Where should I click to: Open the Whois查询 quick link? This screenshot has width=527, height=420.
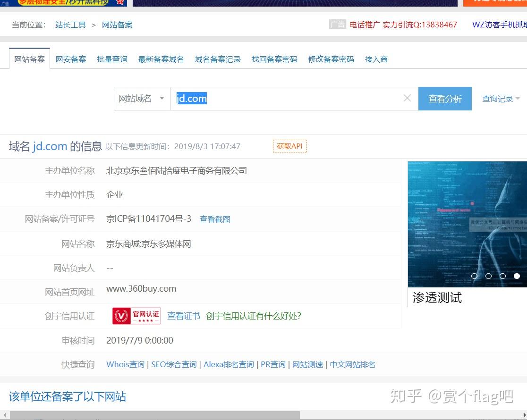pos(125,365)
